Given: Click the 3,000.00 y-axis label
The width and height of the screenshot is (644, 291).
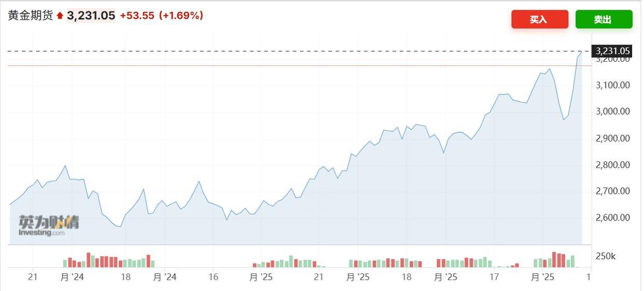Looking at the screenshot, I should (x=613, y=112).
